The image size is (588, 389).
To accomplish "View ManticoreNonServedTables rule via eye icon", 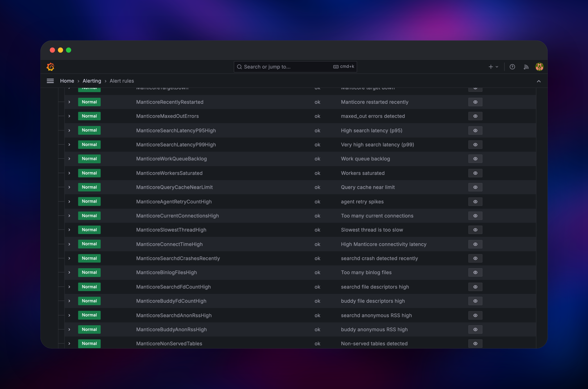I will [x=475, y=344].
